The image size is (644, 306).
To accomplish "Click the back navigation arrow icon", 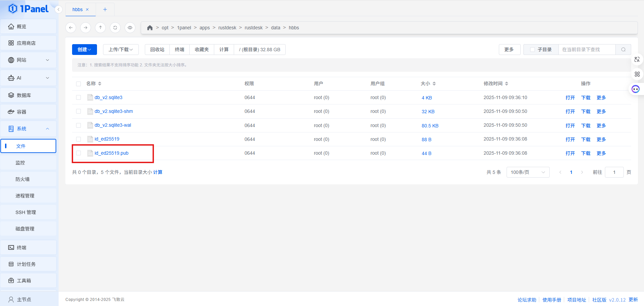I will (71, 28).
